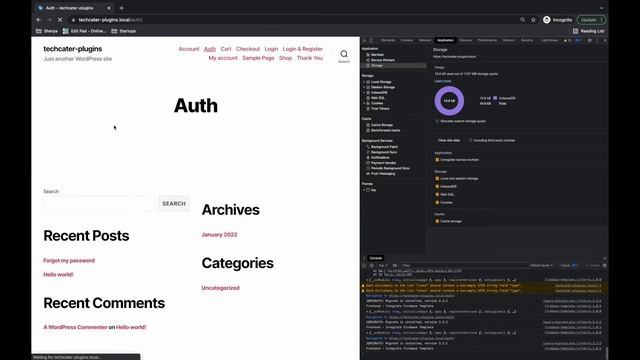This screenshot has height=360, width=640.
Task: Click the purple storage usage donut chart
Action: point(449,101)
